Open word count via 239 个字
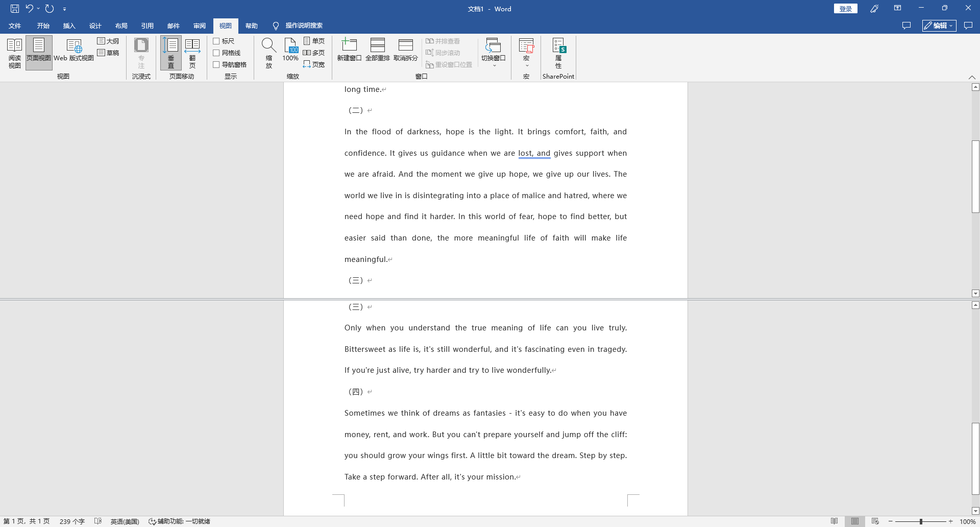The height and width of the screenshot is (527, 980). click(x=72, y=521)
